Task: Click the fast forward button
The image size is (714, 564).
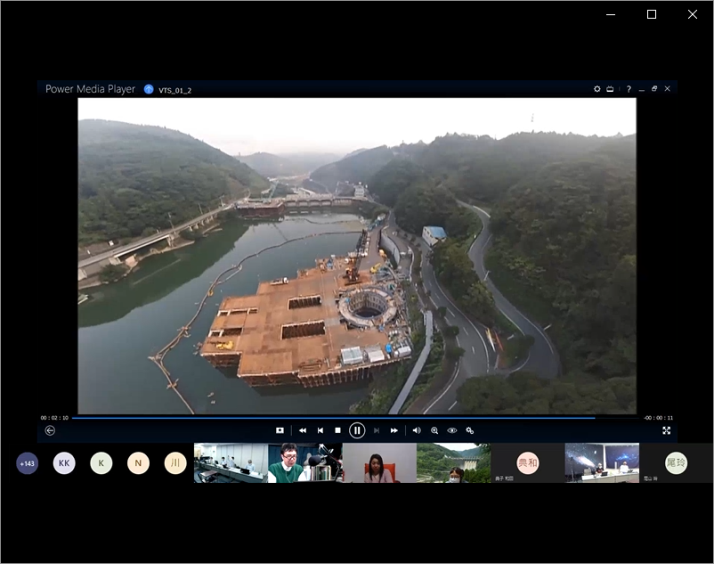Action: tap(394, 430)
